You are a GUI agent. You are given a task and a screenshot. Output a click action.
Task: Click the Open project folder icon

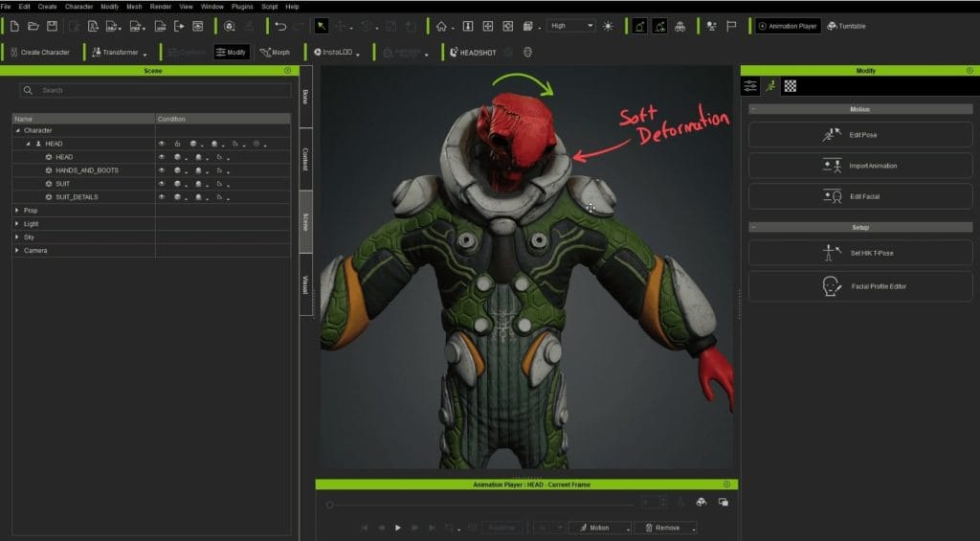(33, 26)
